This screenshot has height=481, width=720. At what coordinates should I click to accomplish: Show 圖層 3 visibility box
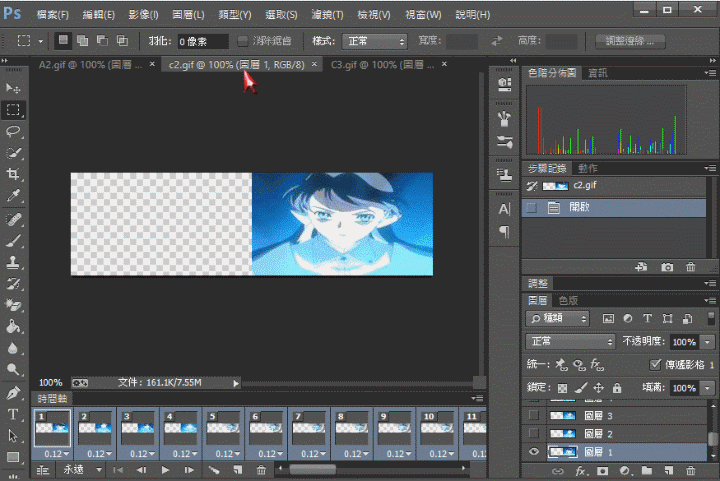(534, 415)
